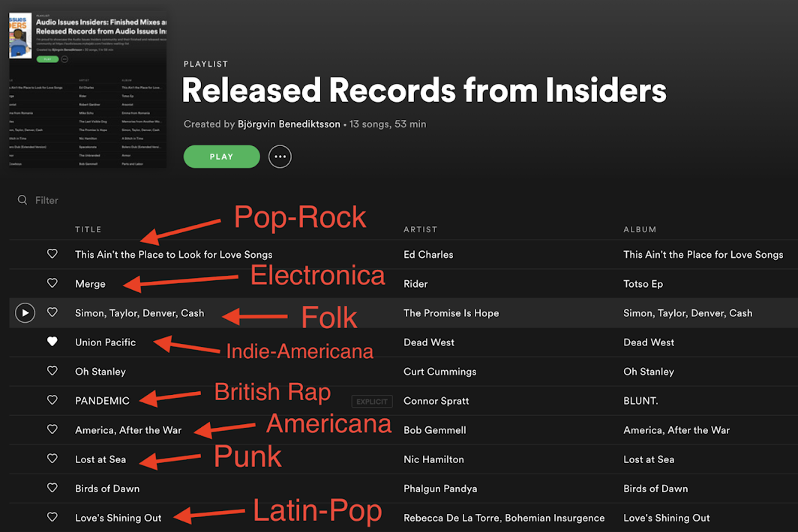Screen dimensions: 798x532
Task: Like PANDEMIC with heart icon
Action: point(52,400)
